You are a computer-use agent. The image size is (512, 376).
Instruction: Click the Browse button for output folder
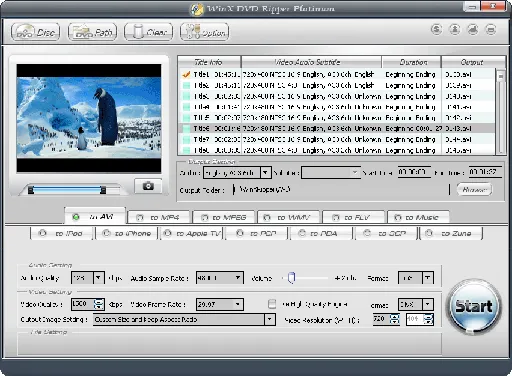(x=474, y=190)
